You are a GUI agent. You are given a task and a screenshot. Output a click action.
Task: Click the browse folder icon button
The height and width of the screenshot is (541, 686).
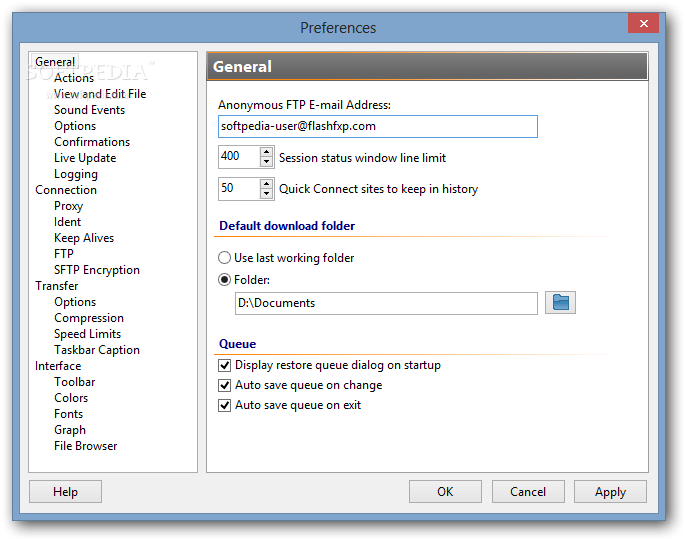(560, 302)
